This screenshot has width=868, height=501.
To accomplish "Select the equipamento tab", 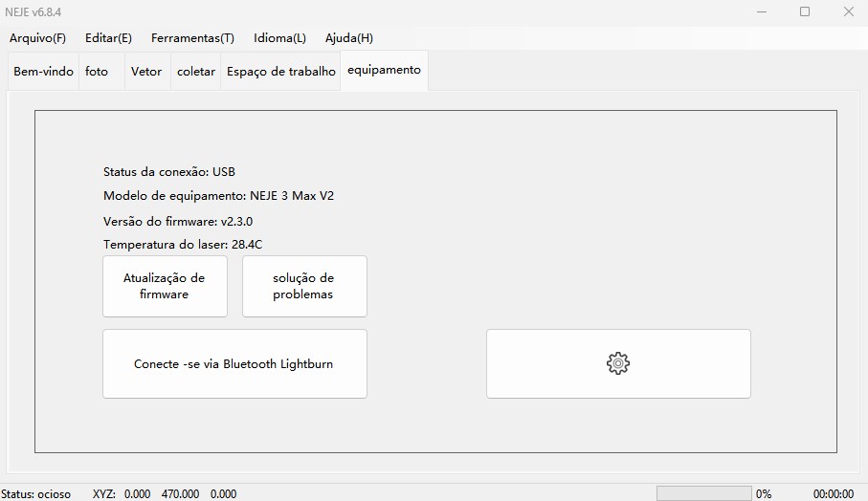I will point(384,71).
